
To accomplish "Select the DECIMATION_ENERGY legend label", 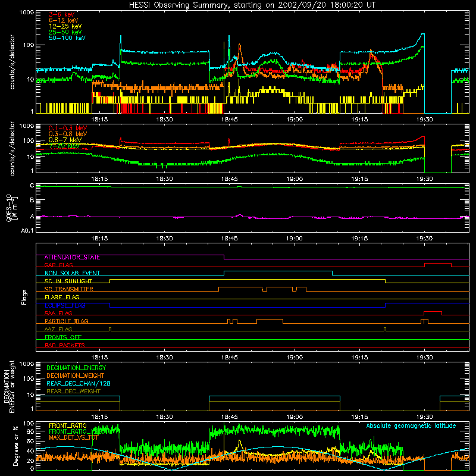I will [76, 368].
